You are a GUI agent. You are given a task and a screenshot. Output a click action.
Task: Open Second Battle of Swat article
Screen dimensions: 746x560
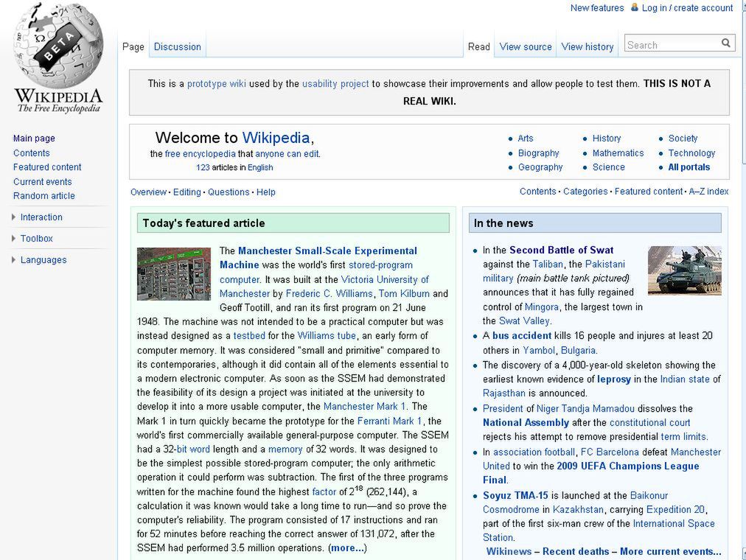(562, 250)
